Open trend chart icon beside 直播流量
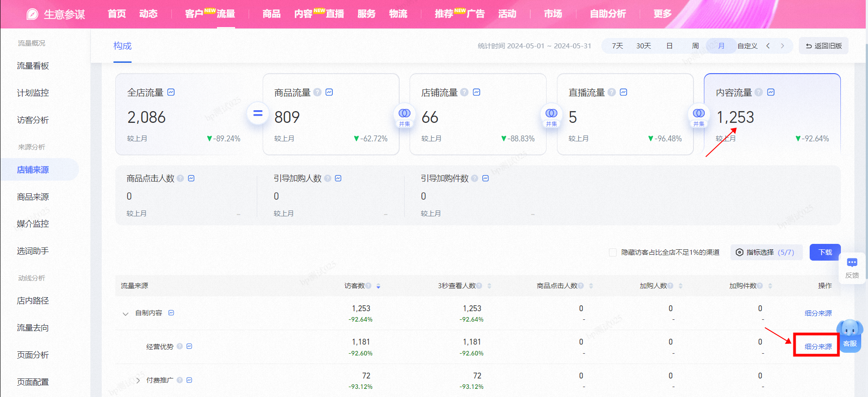868x397 pixels. 623,92
